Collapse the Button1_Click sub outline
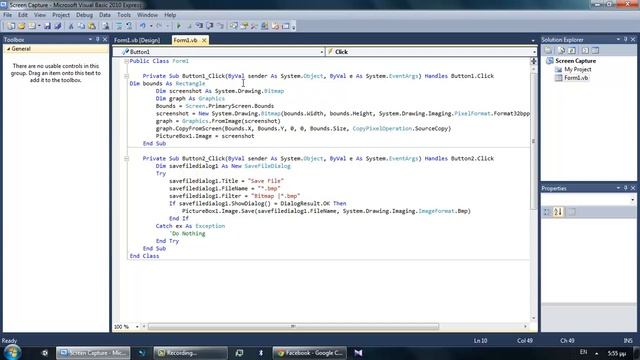The height and width of the screenshot is (360, 640). pyautogui.click(x=126, y=76)
